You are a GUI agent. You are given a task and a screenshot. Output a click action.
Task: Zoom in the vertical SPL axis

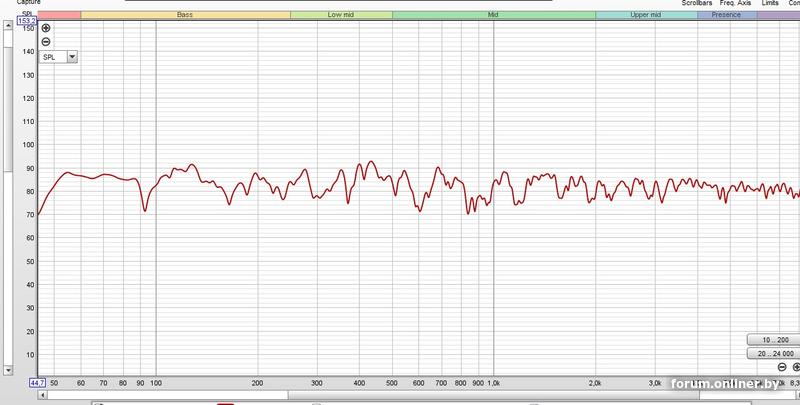46,28
